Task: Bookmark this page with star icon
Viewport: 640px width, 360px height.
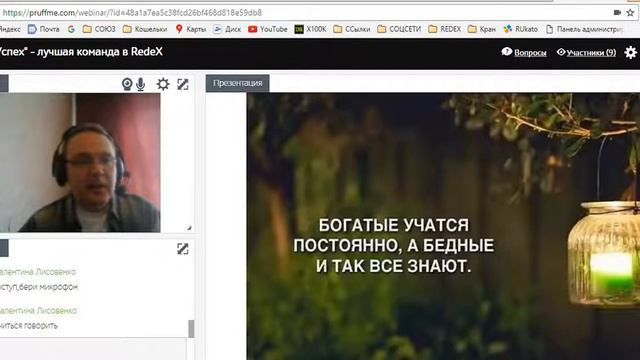Action: (x=631, y=13)
